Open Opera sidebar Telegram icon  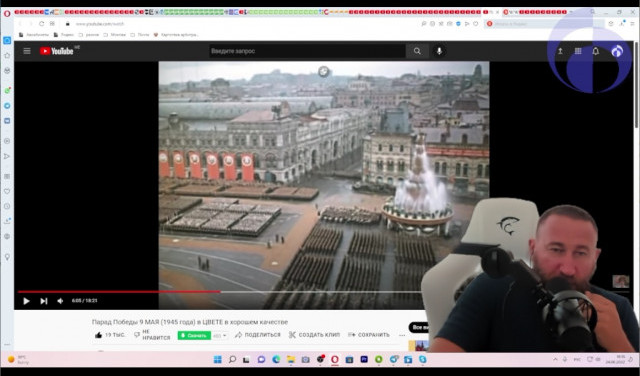[x=7, y=106]
